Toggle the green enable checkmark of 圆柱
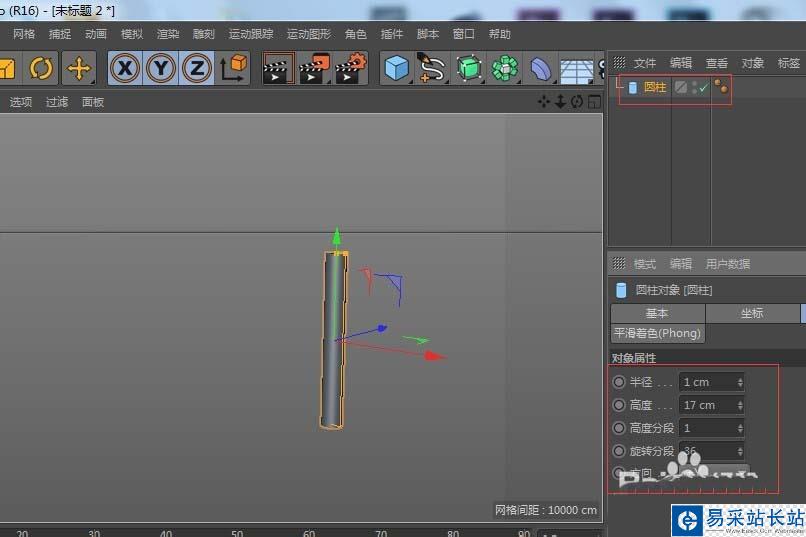 coord(704,88)
